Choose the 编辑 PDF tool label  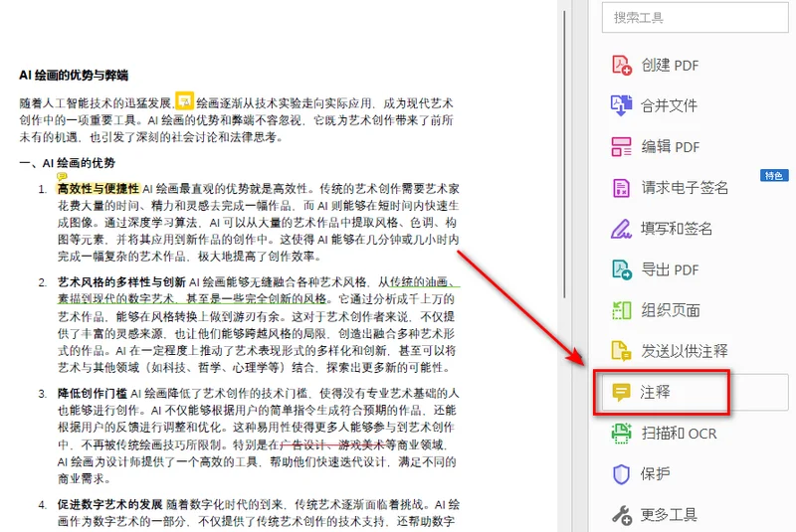click(x=670, y=146)
